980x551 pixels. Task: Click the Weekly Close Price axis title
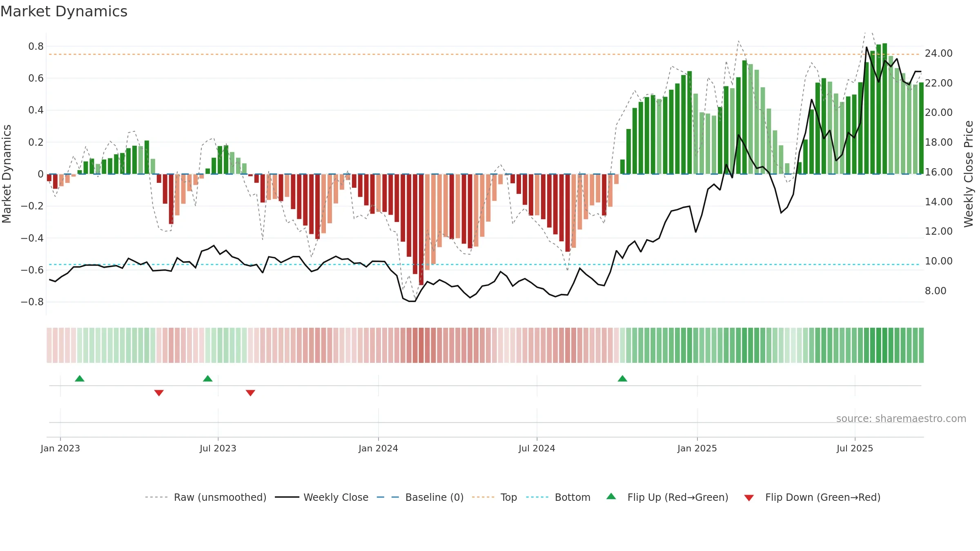969,174
